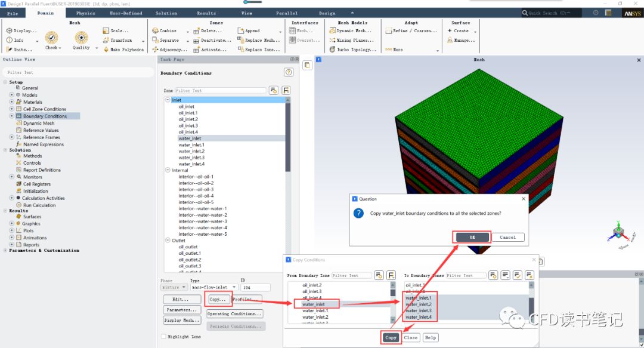Open the File menu
This screenshot has width=644, height=348.
[x=13, y=13]
